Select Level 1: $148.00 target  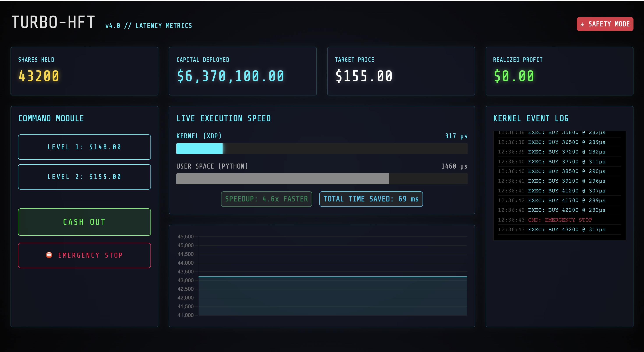click(84, 147)
